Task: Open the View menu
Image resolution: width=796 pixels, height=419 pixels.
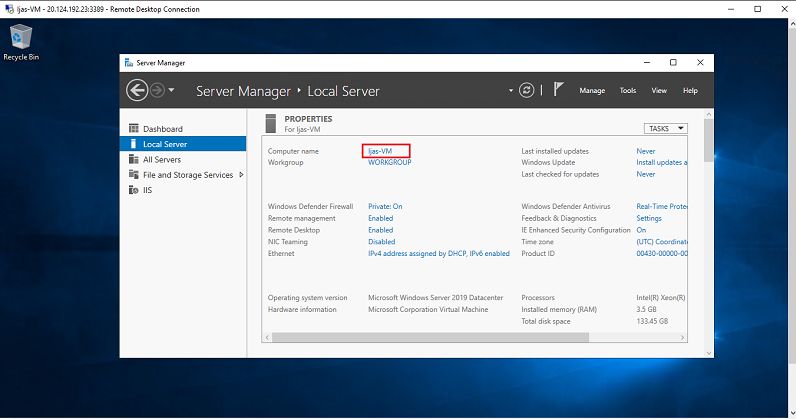Action: click(x=659, y=90)
